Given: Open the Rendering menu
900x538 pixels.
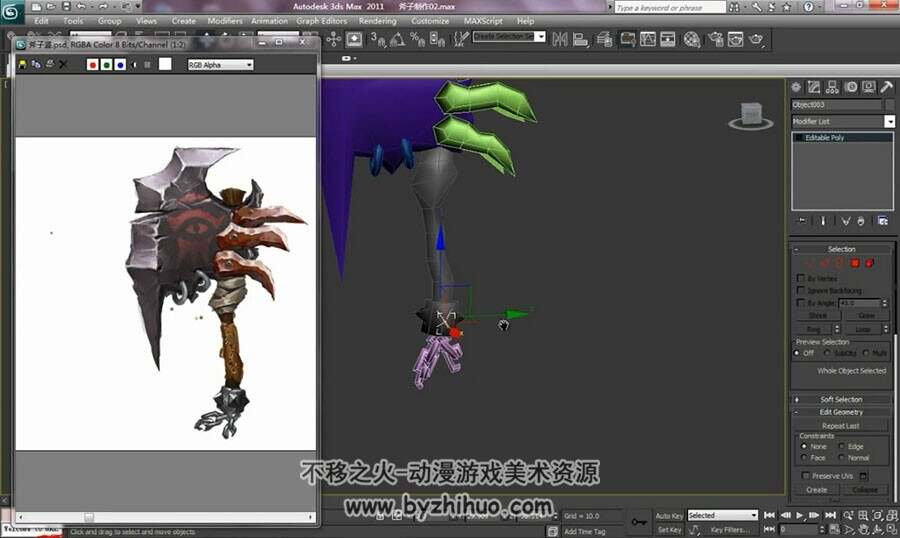Looking at the screenshot, I should coord(378,21).
